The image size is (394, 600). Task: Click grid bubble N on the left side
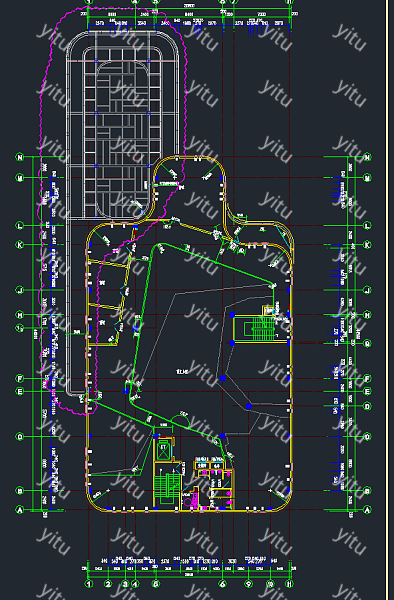coord(20,157)
